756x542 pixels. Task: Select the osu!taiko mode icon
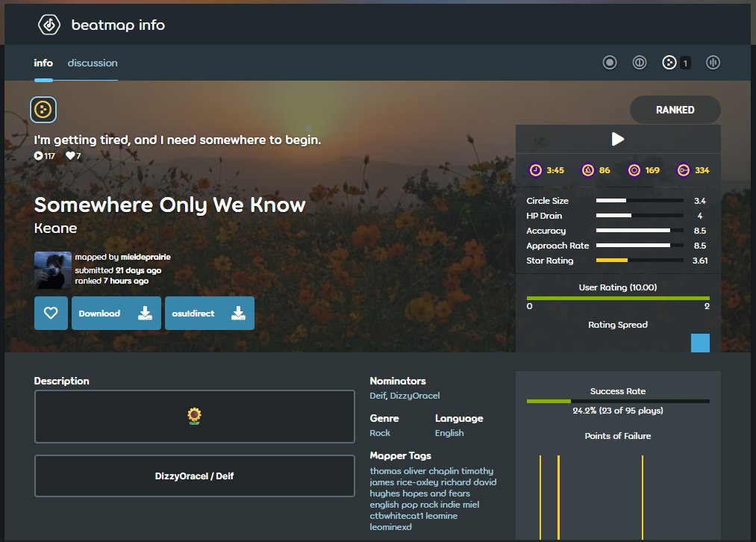point(640,63)
